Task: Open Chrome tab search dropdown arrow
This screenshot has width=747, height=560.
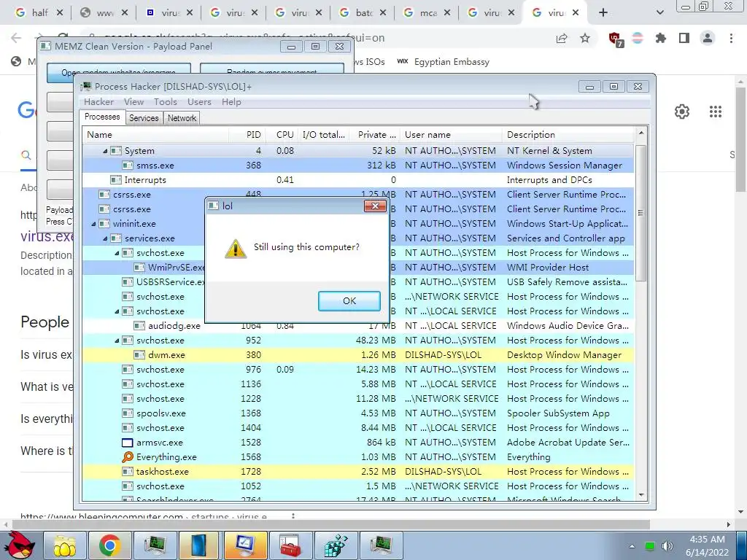Action: tap(659, 13)
